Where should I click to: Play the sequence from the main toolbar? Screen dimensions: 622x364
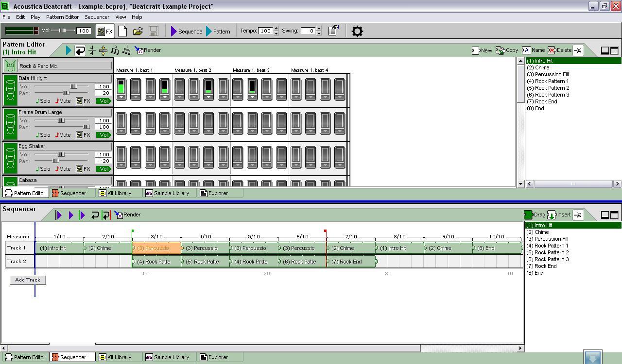coord(186,31)
